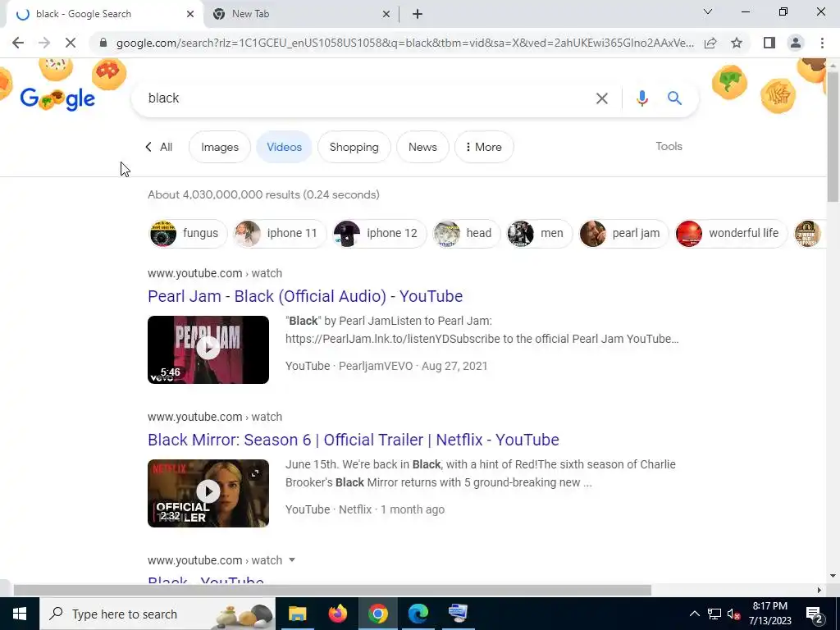Click the Windows taskbar search box
This screenshot has width=840, height=630.
click(157, 614)
